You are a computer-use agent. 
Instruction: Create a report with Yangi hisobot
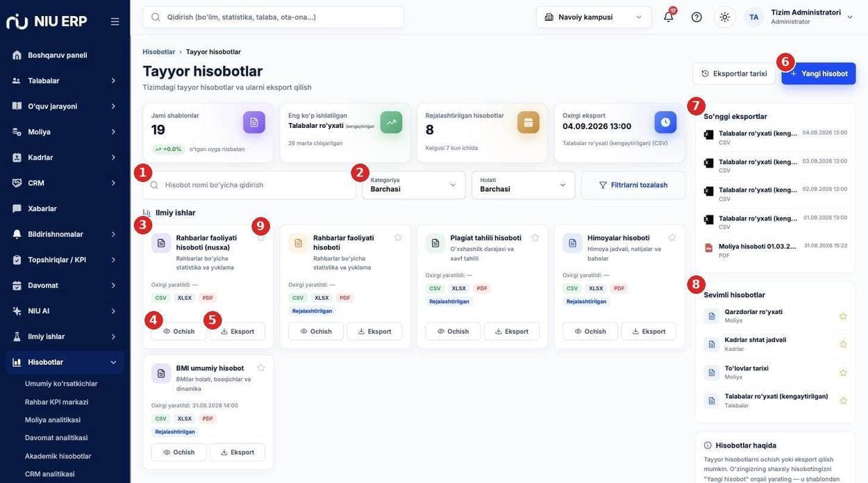coord(819,74)
